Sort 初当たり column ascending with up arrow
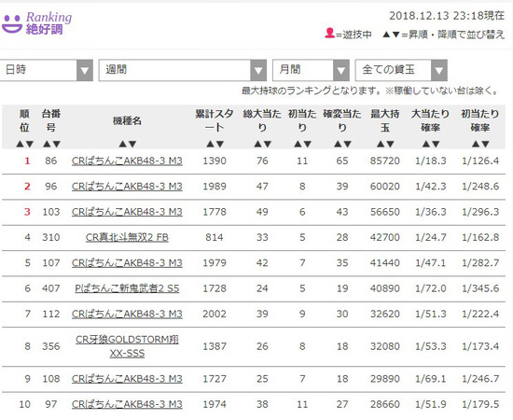Image resolution: width=513 pixels, height=420 pixels. pos(298,144)
